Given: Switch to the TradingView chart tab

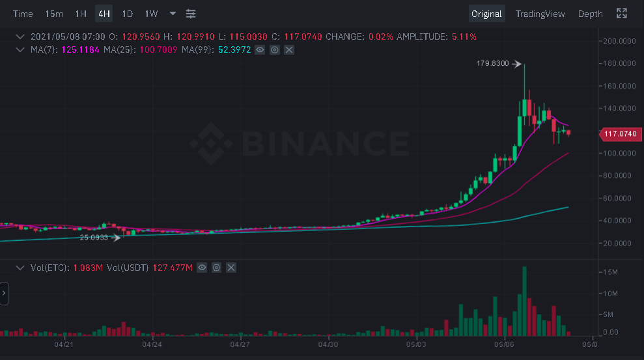Looking at the screenshot, I should pos(540,14).
